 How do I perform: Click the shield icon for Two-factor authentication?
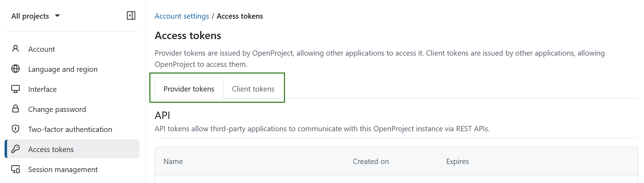tap(16, 129)
